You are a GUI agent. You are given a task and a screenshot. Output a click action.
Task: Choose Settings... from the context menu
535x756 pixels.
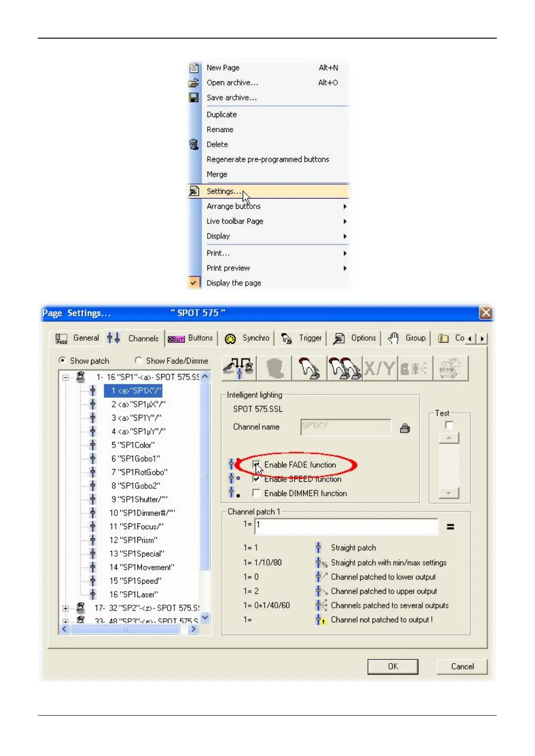224,191
